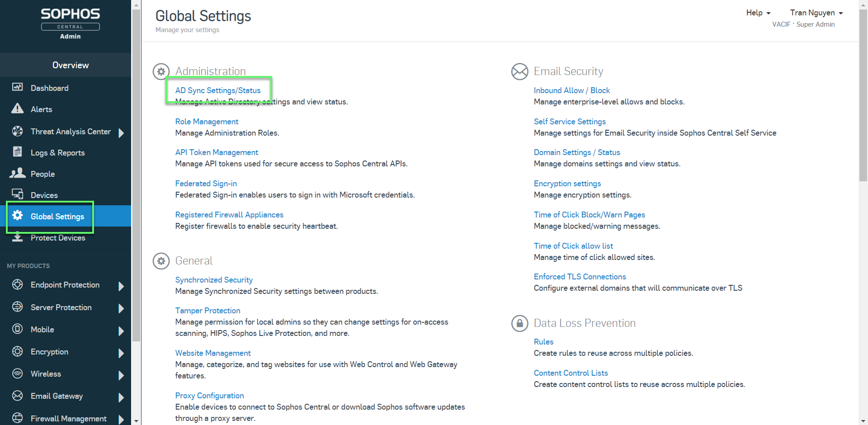868x425 pixels.
Task: Click the page scrollbar down arrow
Action: (863, 421)
